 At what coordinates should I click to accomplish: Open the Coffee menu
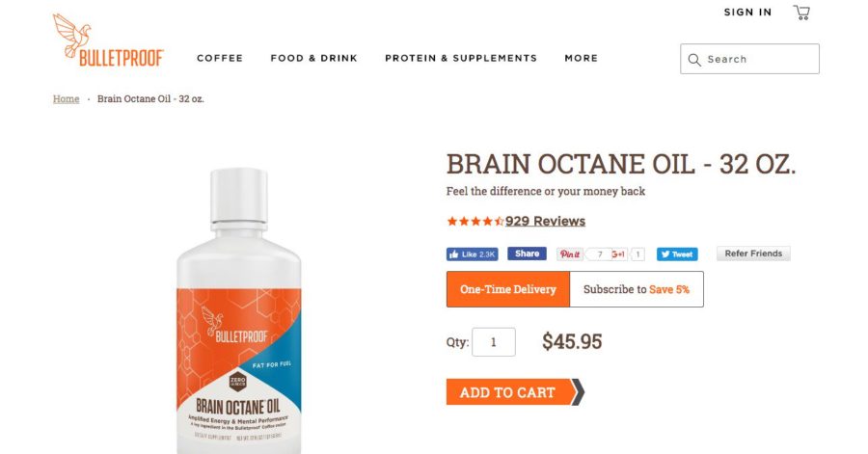click(x=220, y=58)
